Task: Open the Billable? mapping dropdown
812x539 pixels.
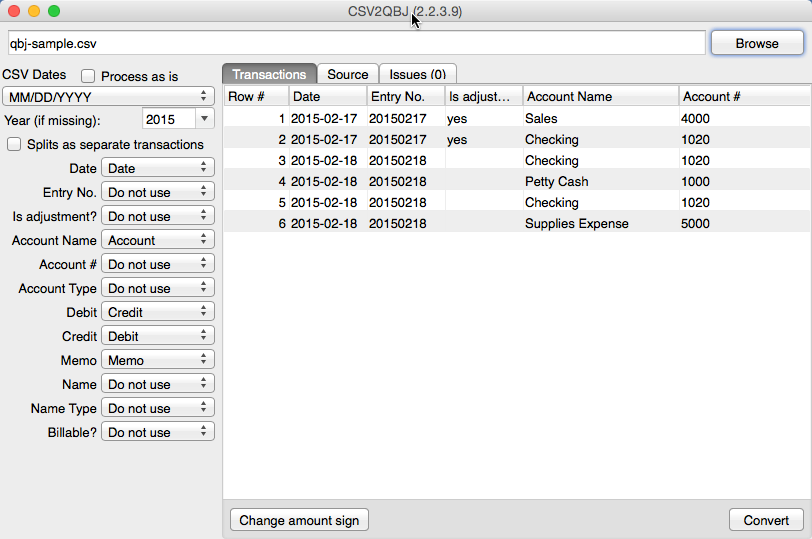Action: 157,432
